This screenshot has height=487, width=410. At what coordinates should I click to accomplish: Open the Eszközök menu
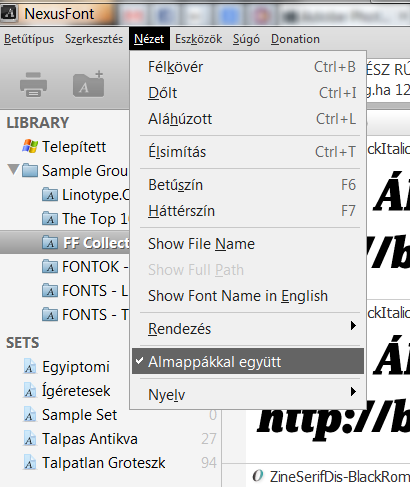[x=198, y=39]
